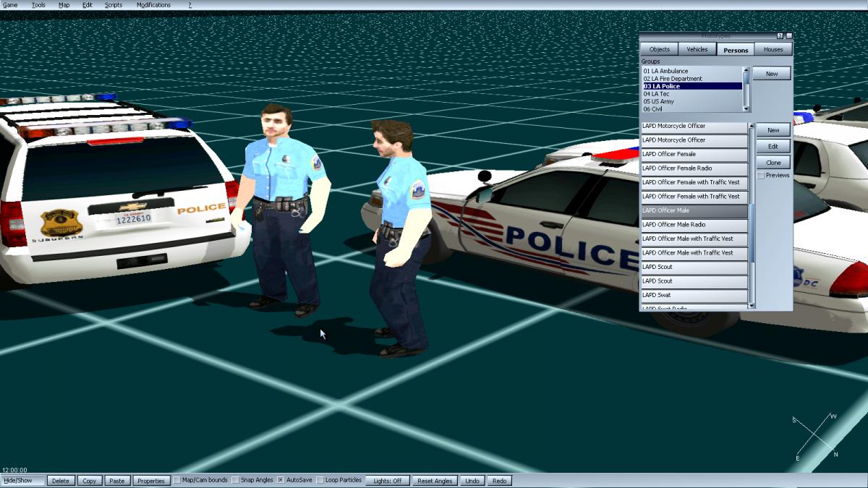Choose LAPD Officer Male Radio prototype
The width and height of the screenshot is (868, 488).
pos(694,225)
